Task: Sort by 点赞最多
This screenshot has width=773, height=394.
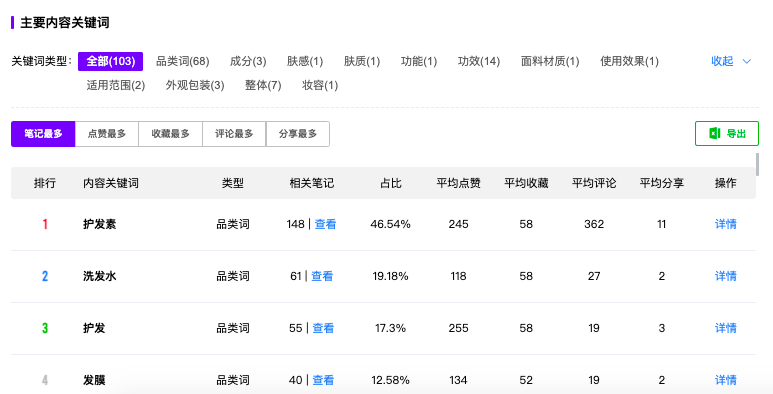Action: point(106,134)
